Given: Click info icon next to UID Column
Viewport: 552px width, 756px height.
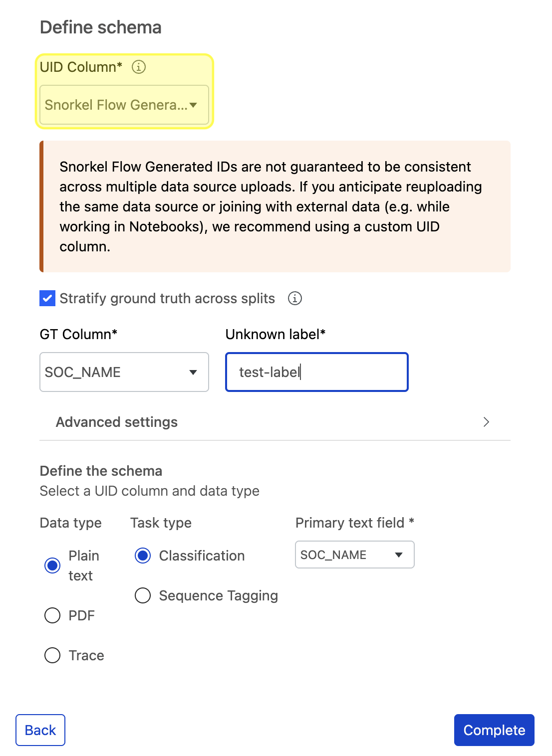Looking at the screenshot, I should pos(139,67).
